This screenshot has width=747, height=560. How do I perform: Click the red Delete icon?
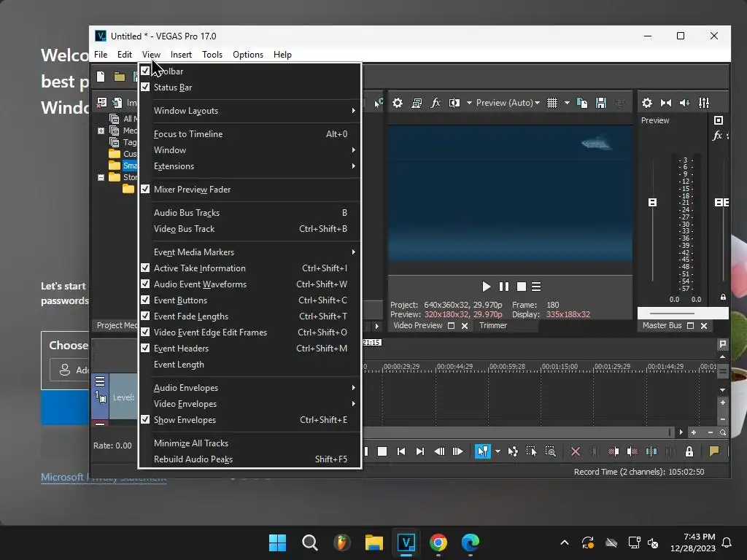[576, 451]
